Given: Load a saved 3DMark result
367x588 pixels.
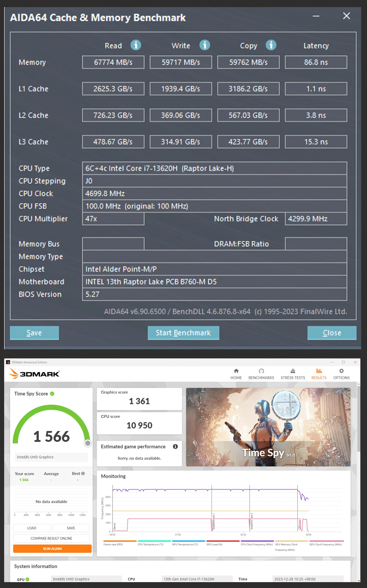Looking at the screenshot, I should (32, 528).
